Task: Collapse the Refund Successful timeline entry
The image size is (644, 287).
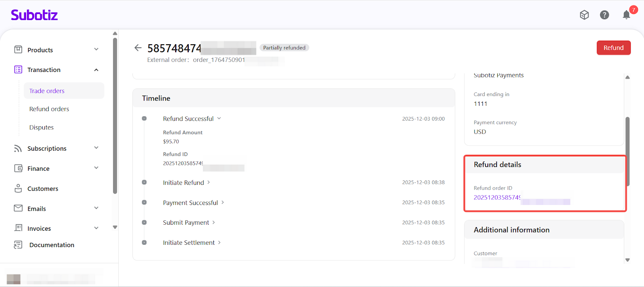Action: [219, 119]
